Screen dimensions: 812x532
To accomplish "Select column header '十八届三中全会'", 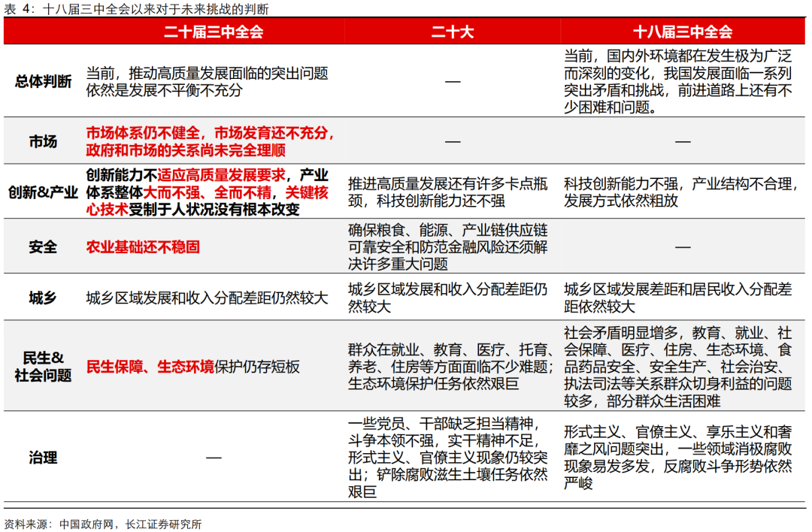I will click(683, 32).
